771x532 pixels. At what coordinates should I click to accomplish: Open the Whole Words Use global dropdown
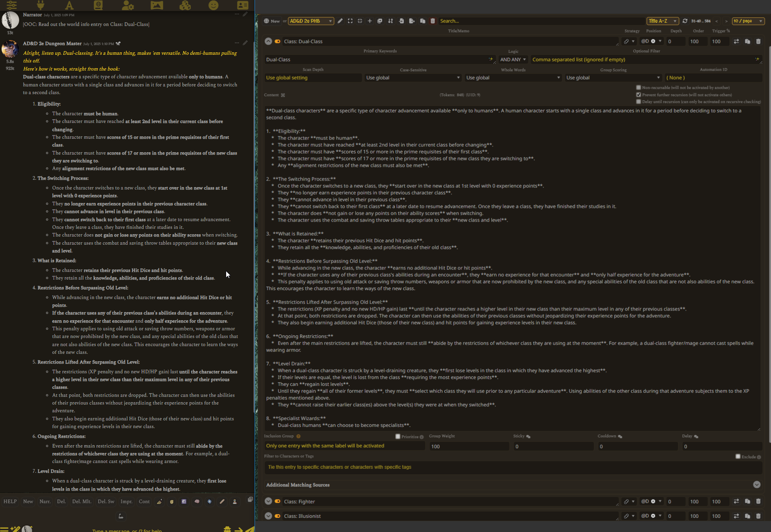pos(513,78)
